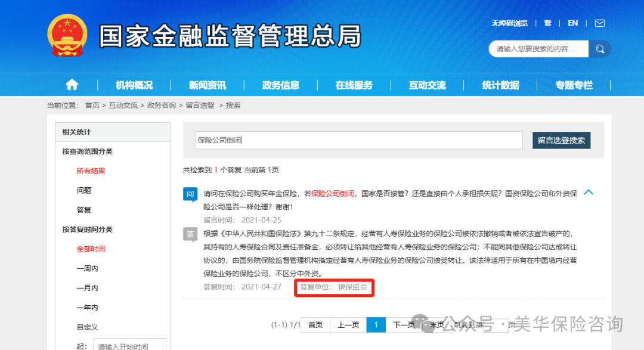Go to 末页 in the pagination
The image size is (644, 350).
[x=437, y=325]
